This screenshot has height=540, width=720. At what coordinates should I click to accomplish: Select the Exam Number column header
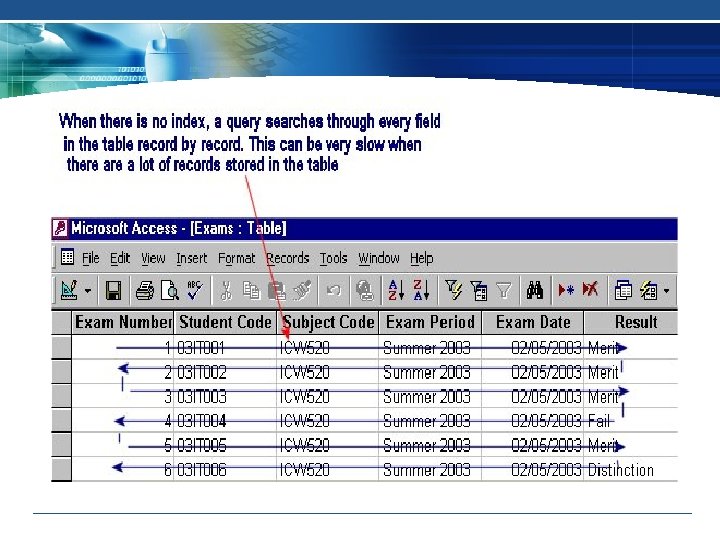[x=123, y=322]
